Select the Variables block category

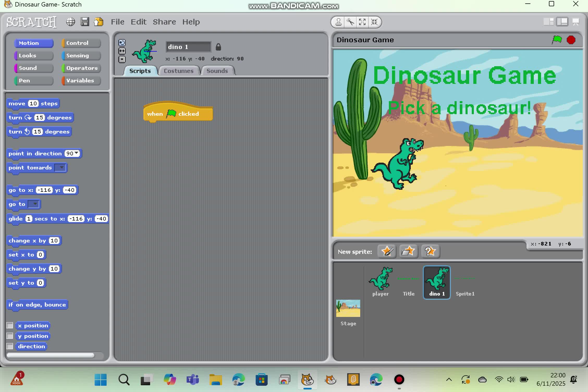81,81
